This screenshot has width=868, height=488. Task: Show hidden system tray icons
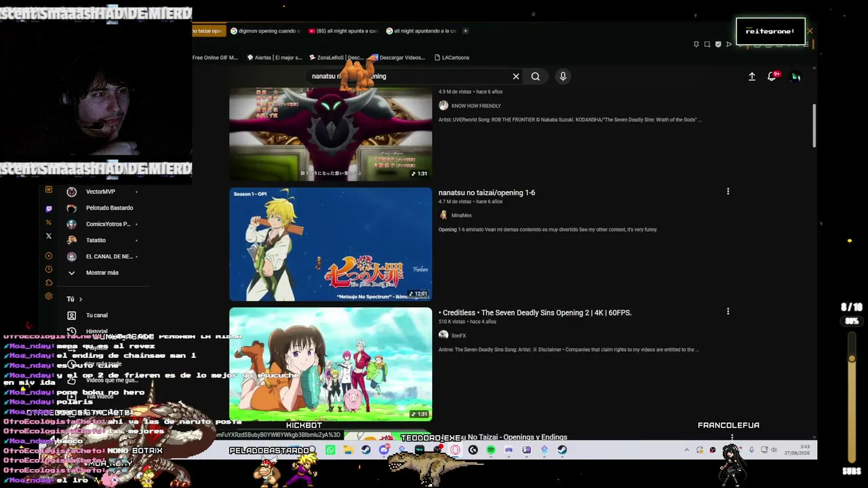(x=686, y=450)
